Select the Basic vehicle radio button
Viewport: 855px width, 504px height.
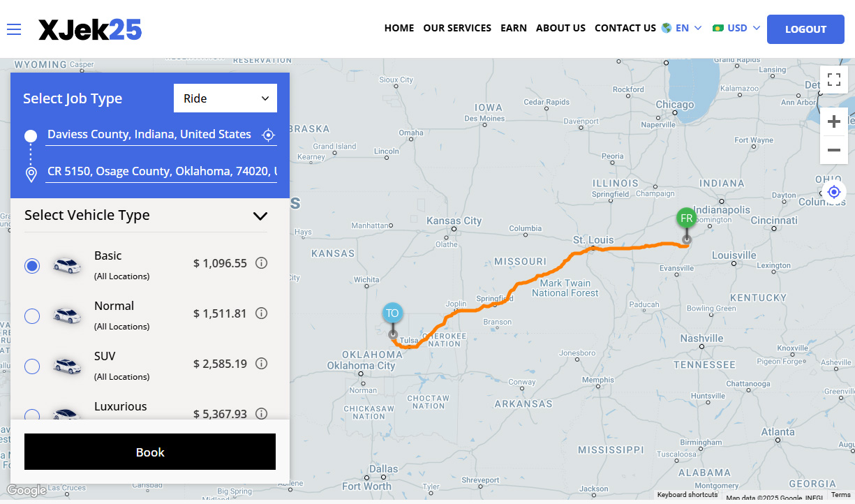pyautogui.click(x=32, y=266)
